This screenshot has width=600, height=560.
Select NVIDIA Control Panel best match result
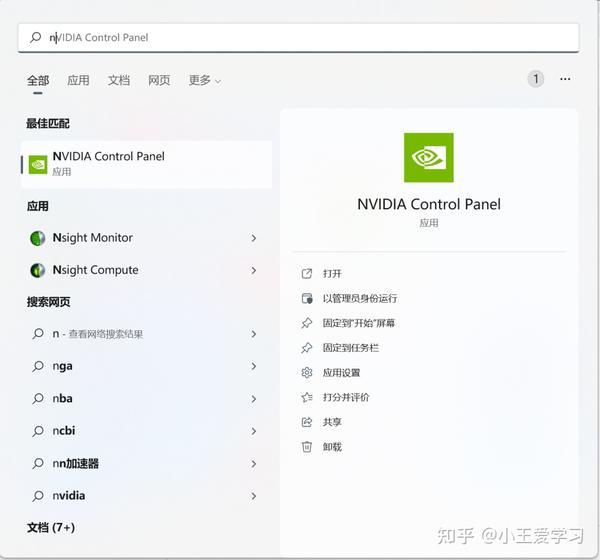[147, 164]
